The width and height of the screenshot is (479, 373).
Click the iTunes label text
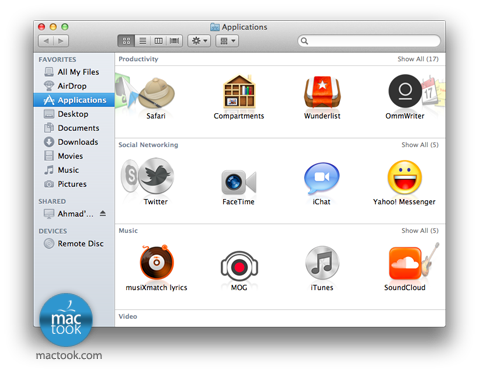tap(322, 287)
